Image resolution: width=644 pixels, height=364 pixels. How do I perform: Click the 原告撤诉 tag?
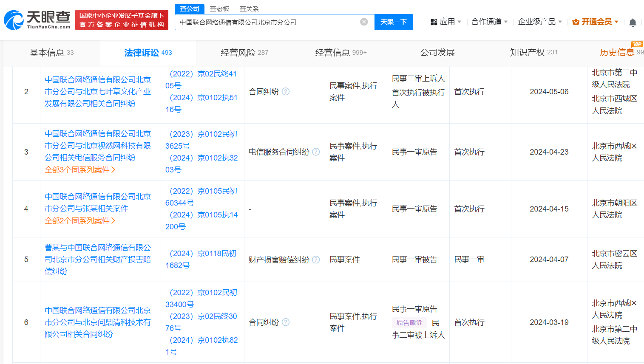pyautogui.click(x=409, y=323)
